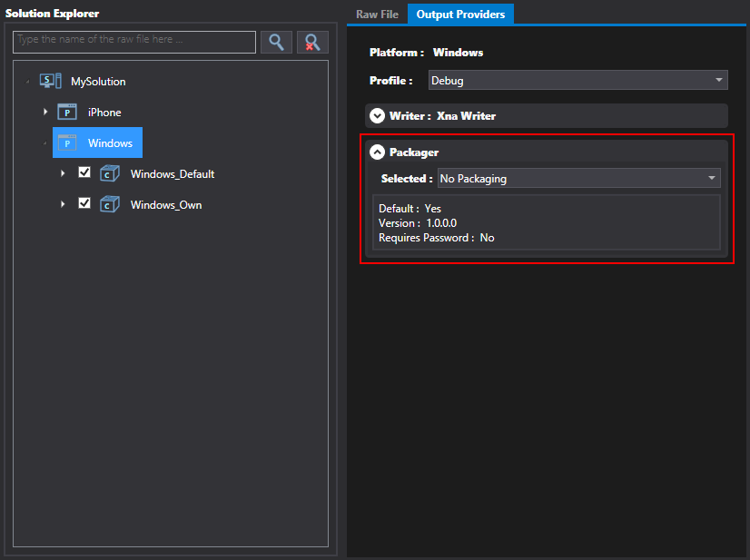The width and height of the screenshot is (750, 560).
Task: Uncheck the Windows_Own checkbox
Action: 84,203
